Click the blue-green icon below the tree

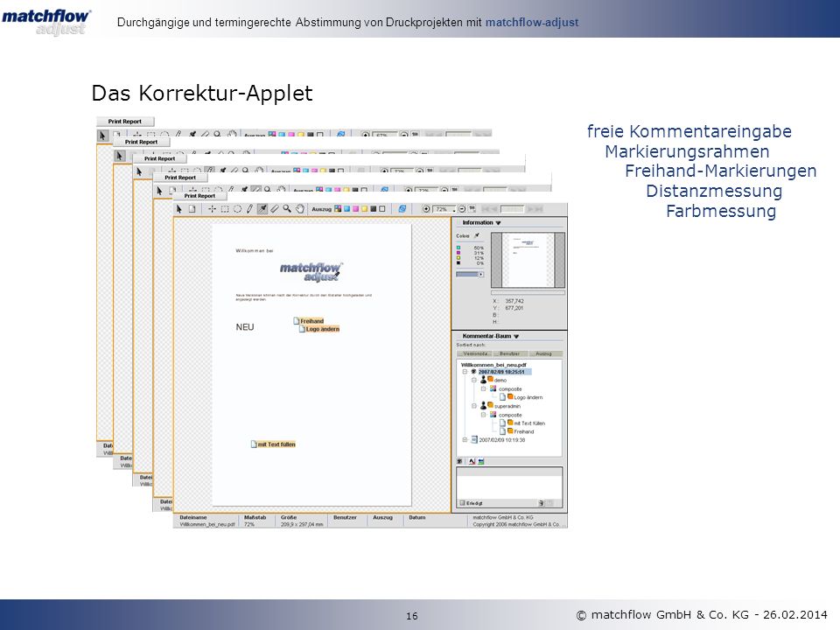pyautogui.click(x=481, y=461)
